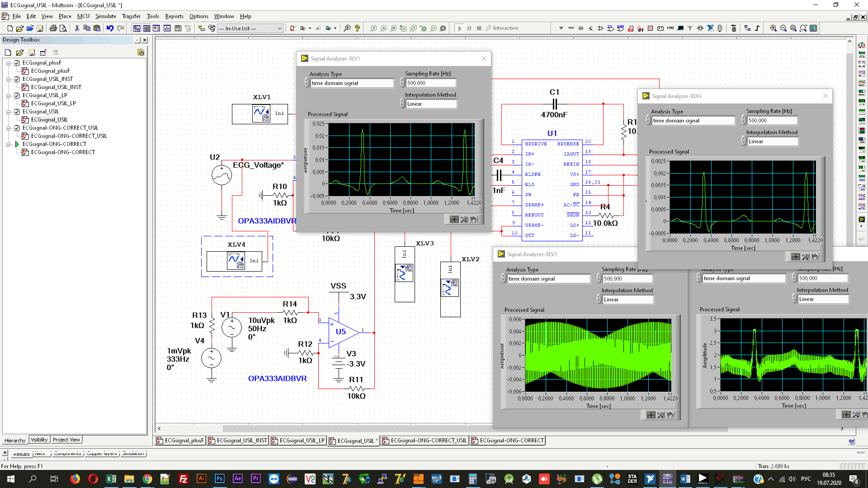The height and width of the screenshot is (488, 868).
Task: Toggle checkbox for ECGsignal_USIL_LP design
Action: tap(17, 95)
